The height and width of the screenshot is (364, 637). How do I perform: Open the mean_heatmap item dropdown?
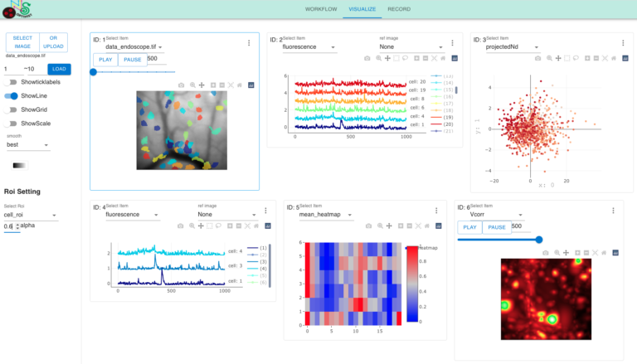325,215
